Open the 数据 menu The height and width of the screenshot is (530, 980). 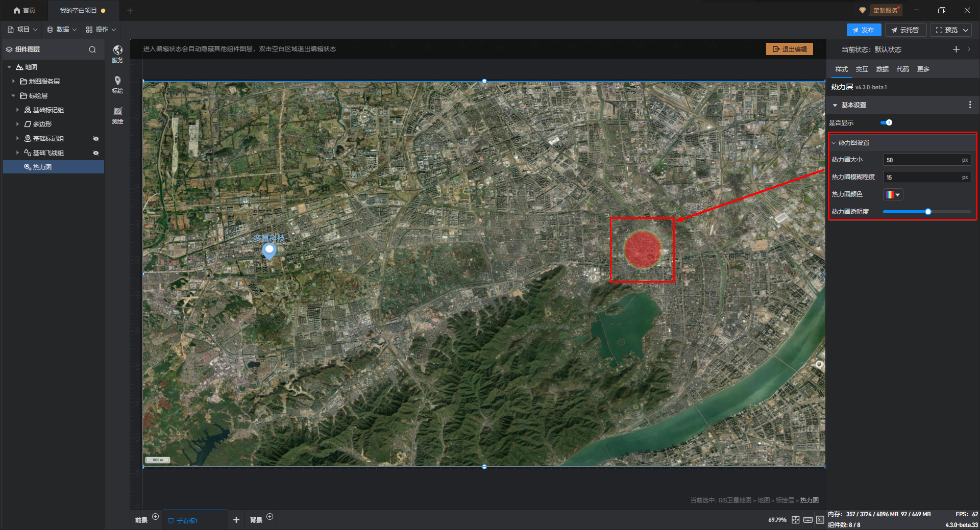tap(62, 30)
